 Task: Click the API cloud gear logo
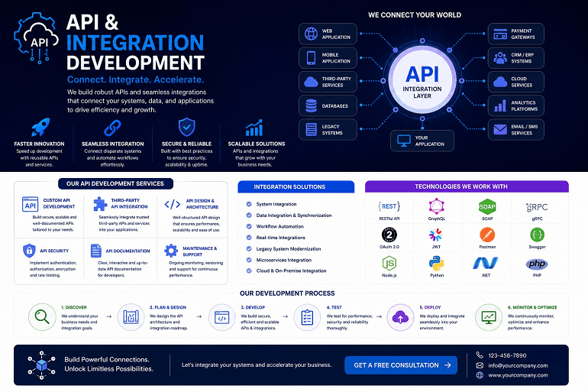37,38
